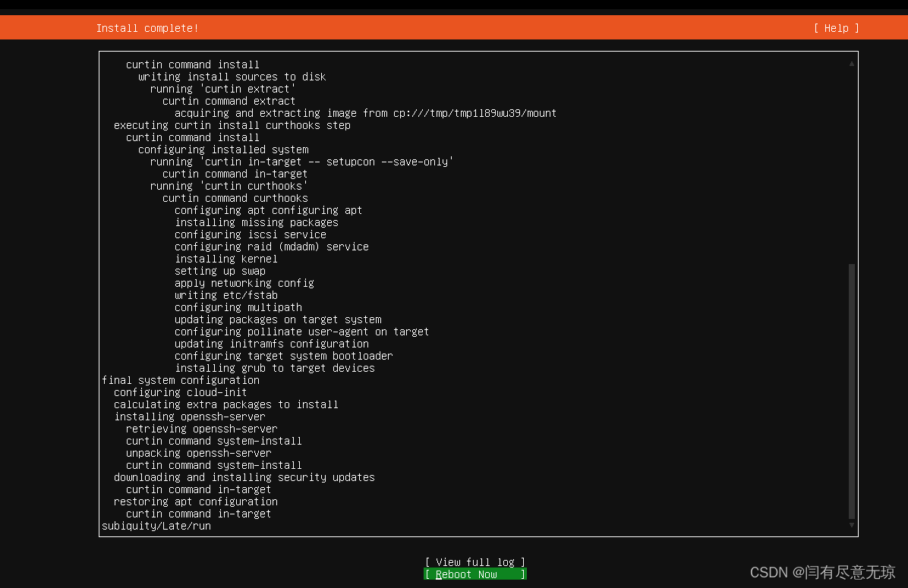Click 'installing openssh-server' log line
This screenshot has height=588, width=908.
pyautogui.click(x=189, y=416)
